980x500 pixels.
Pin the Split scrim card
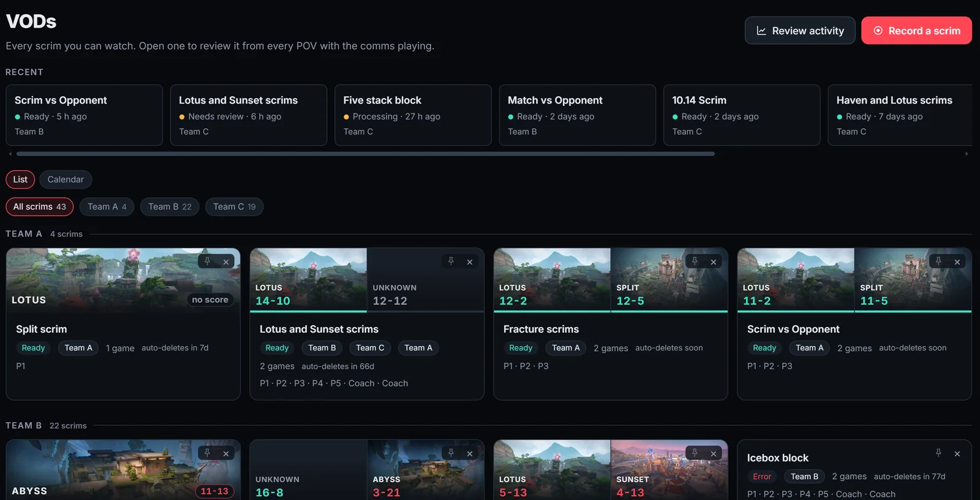(208, 262)
